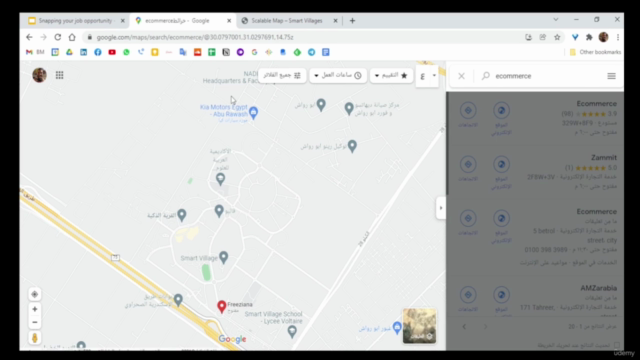This screenshot has width=640, height=360.
Task: Click Smart Village School Lycee Voltaire pin
Action: (x=292, y=332)
